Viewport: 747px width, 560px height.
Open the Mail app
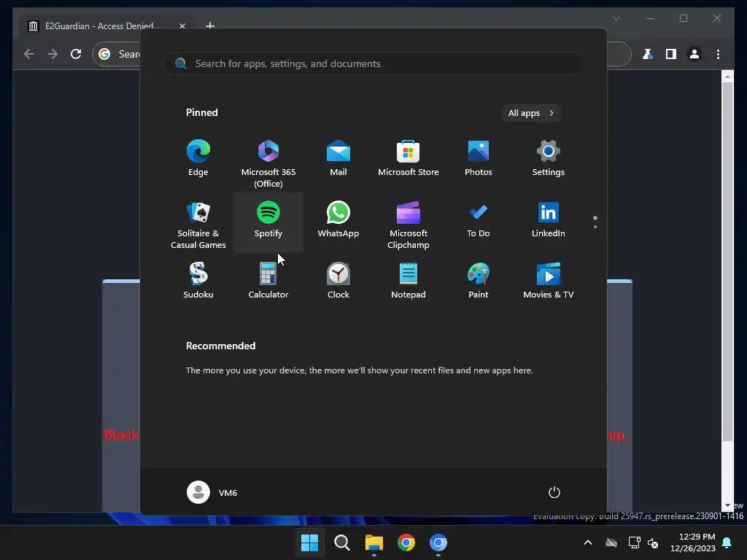338,158
